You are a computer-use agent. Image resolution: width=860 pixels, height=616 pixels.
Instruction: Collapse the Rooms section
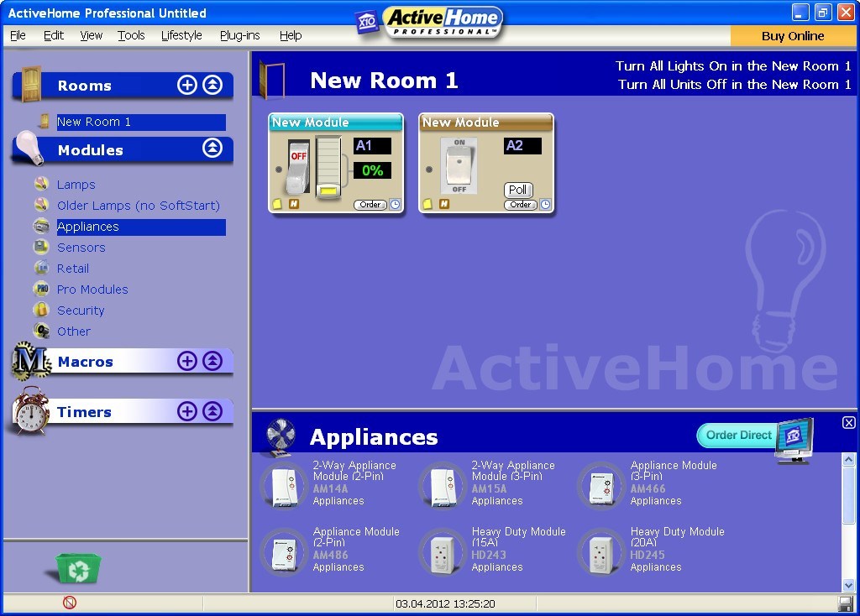tap(212, 85)
